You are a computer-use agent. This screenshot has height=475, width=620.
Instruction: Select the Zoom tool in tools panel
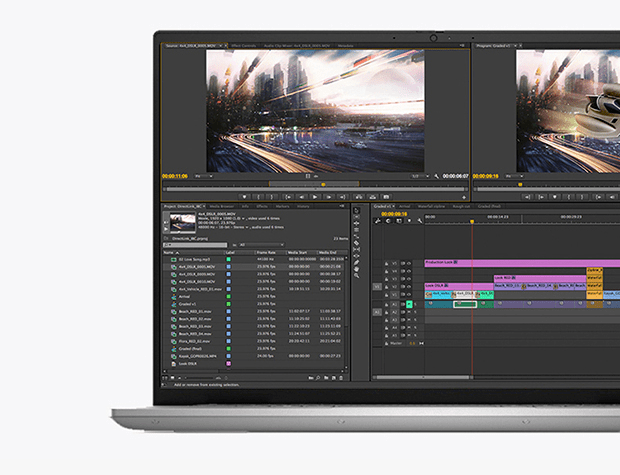(x=356, y=275)
